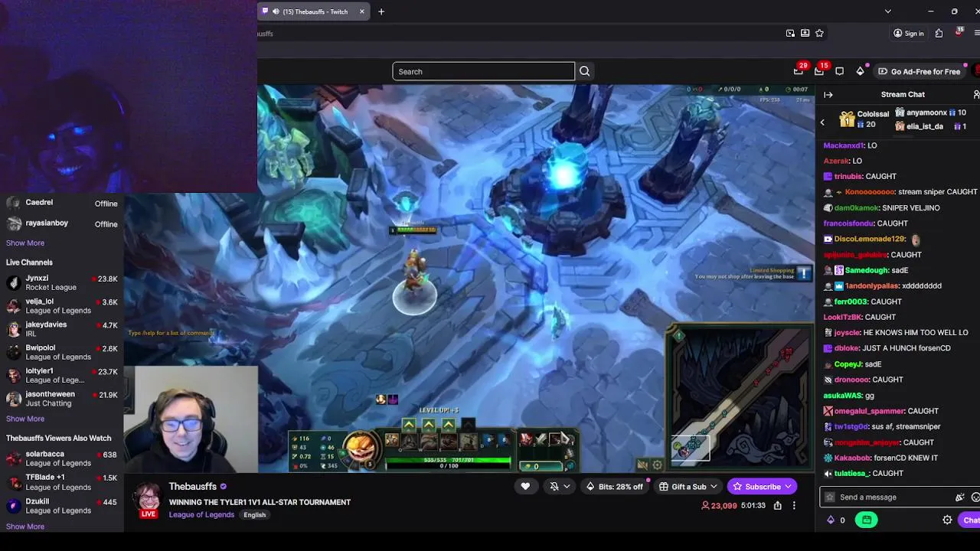The image size is (980, 551).
Task: Open the emote picker in message box
Action: click(x=975, y=497)
